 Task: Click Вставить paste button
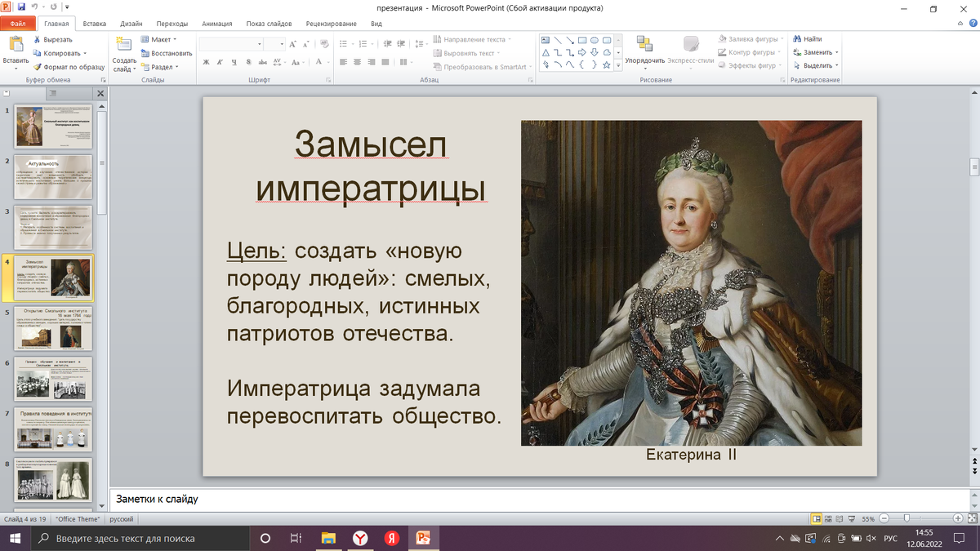pyautogui.click(x=16, y=51)
